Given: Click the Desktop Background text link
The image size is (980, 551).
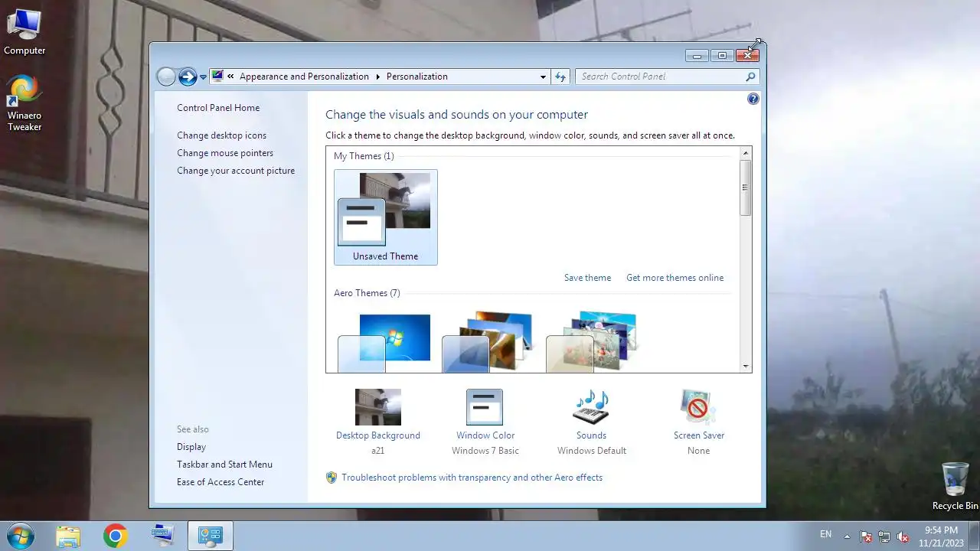Looking at the screenshot, I should tap(378, 435).
